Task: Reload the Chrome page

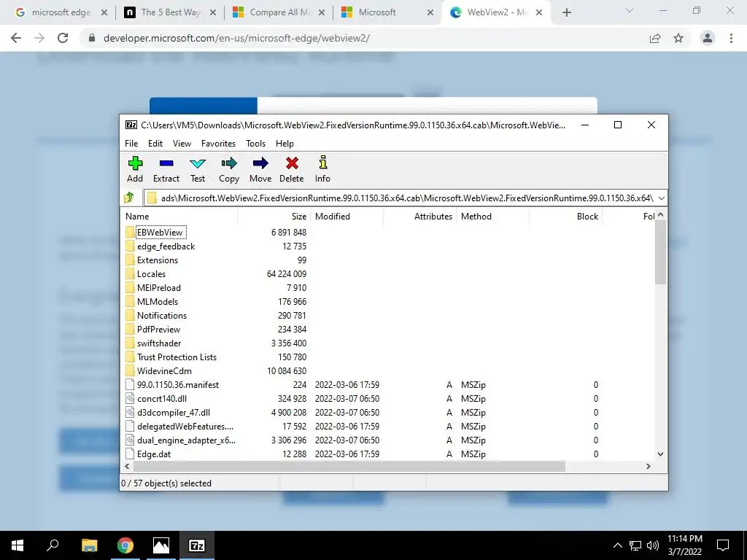Action: pyautogui.click(x=63, y=38)
